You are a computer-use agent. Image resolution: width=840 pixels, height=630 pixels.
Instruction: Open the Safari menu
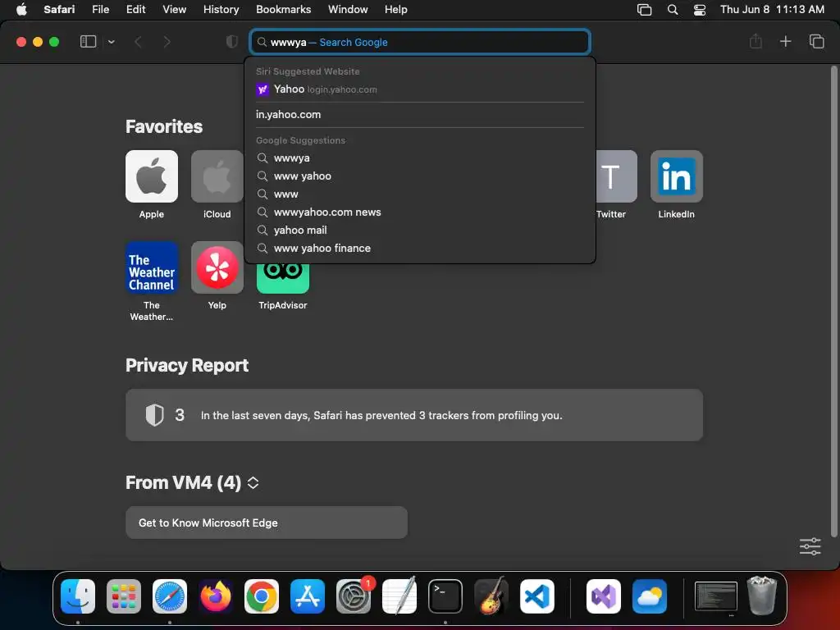coord(59,9)
